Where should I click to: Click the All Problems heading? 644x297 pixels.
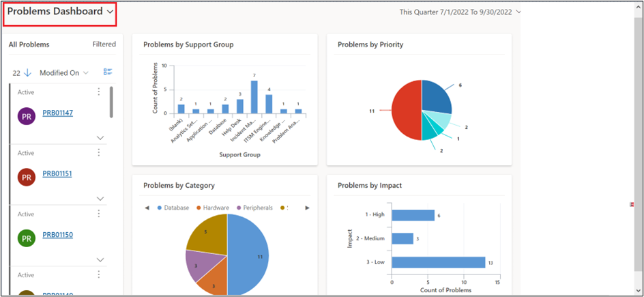tap(29, 45)
